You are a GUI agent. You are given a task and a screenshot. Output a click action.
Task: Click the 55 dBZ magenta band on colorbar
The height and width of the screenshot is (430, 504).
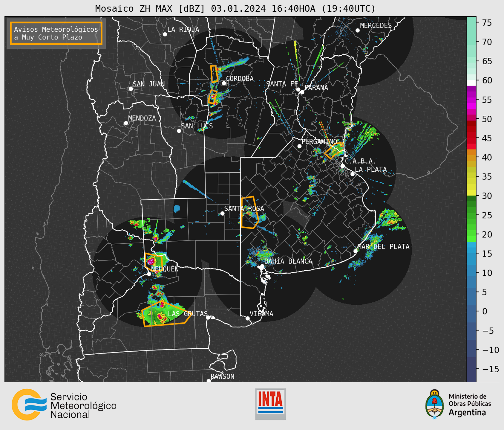click(471, 100)
